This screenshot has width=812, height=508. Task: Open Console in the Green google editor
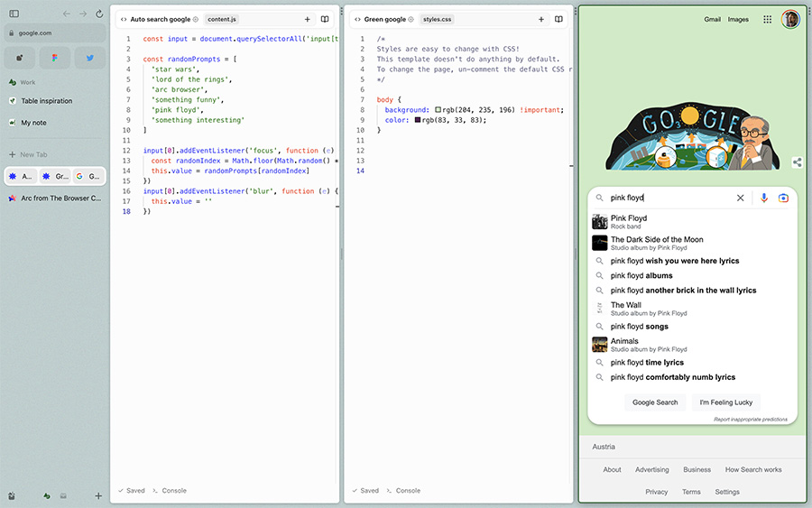404,490
